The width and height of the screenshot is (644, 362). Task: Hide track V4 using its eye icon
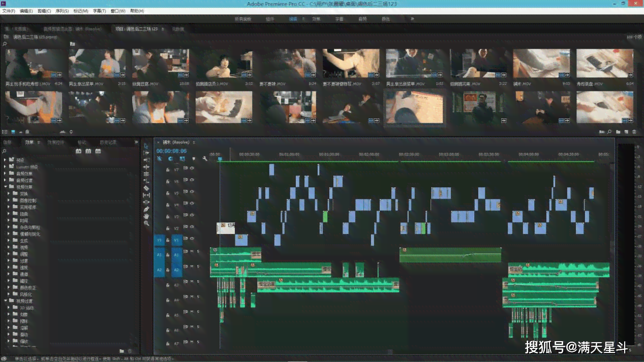click(x=192, y=204)
